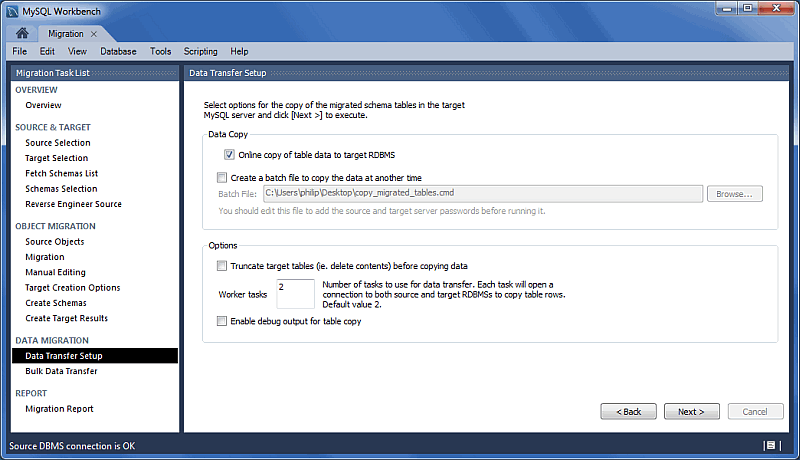Proceed with the Next button
Screen dimensions: 800x460
[691, 412]
